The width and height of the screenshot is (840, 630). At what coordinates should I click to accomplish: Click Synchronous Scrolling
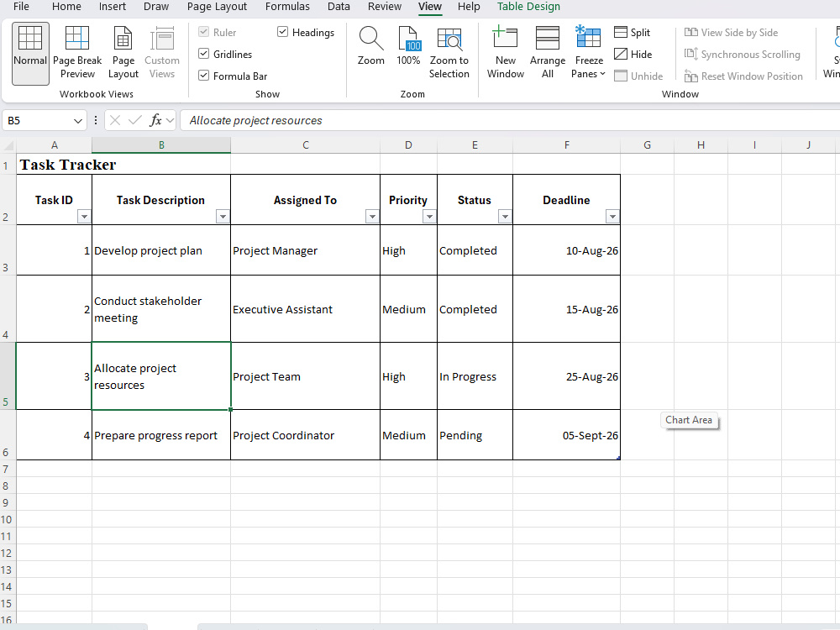point(742,54)
